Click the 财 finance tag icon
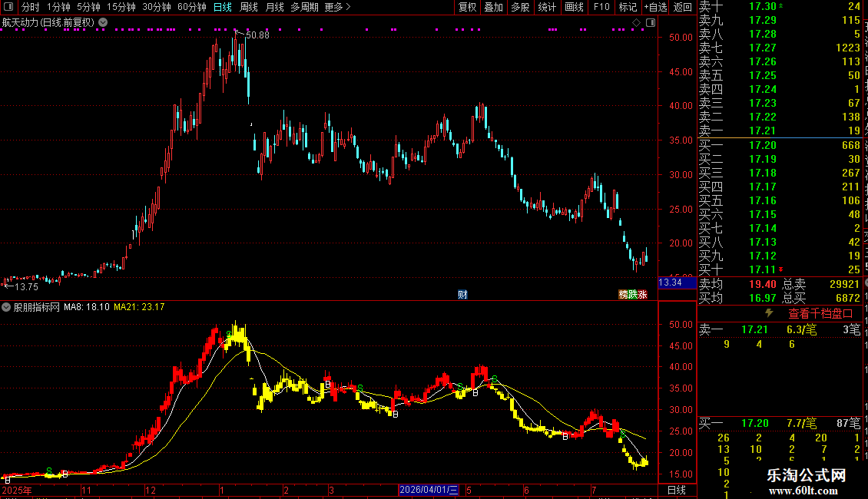Screen dimensions: 868x499 click(462, 294)
